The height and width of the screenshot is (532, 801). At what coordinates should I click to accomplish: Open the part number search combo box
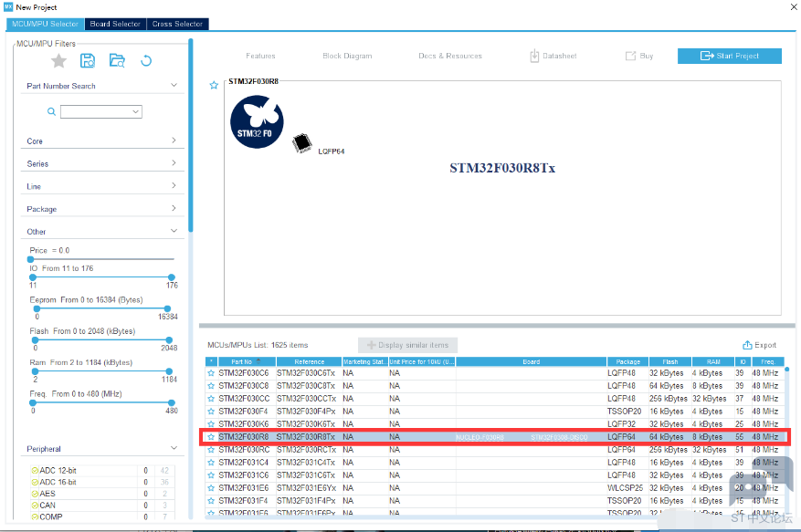[x=100, y=112]
